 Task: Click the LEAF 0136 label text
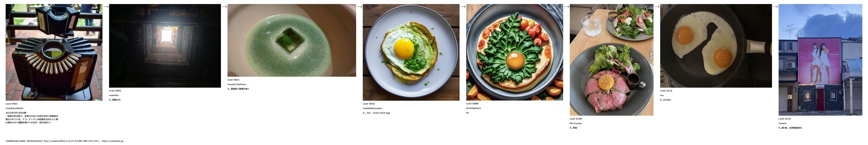point(784,119)
